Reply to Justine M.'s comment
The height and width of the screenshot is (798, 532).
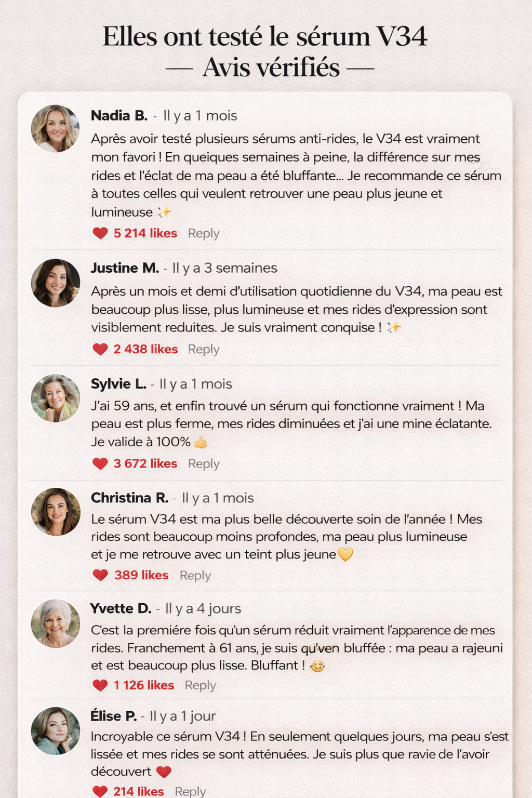(x=204, y=350)
